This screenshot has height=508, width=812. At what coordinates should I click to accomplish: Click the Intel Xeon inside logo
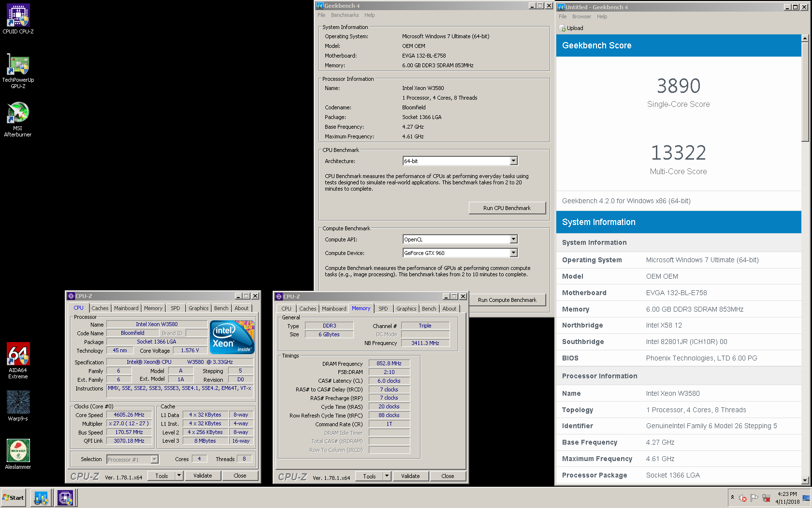point(232,337)
